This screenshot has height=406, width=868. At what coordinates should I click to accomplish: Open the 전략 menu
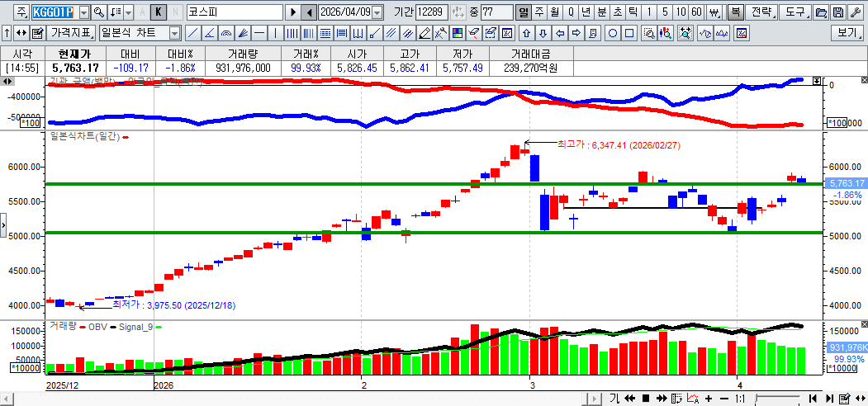[762, 12]
